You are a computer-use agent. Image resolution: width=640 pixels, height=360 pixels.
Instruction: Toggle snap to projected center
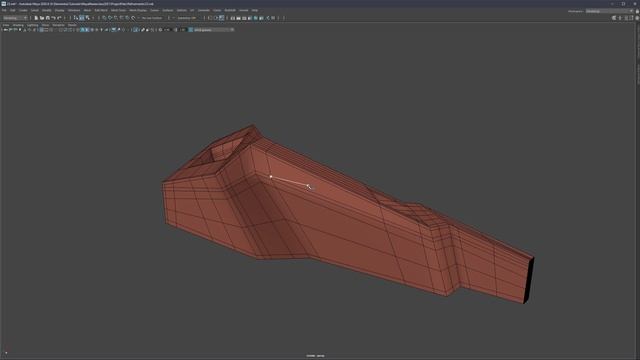pos(121,18)
